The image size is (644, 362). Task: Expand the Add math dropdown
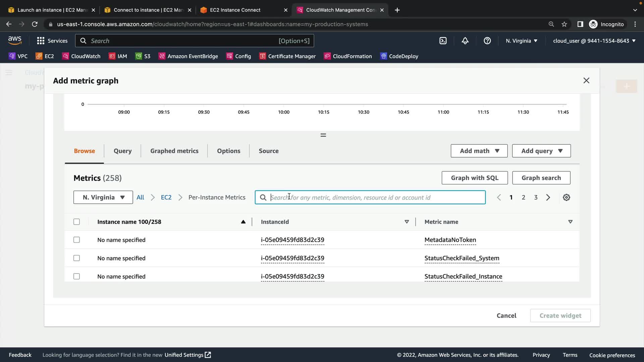[x=479, y=151]
